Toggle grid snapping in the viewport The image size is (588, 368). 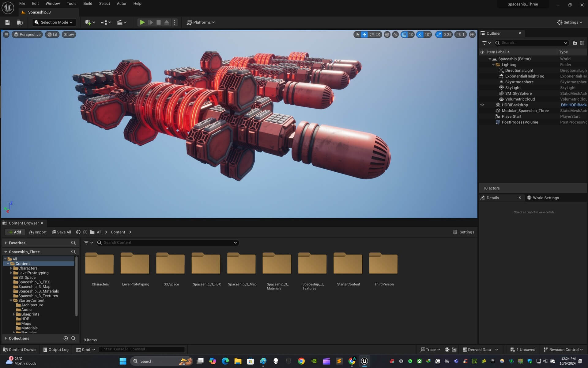tap(405, 35)
